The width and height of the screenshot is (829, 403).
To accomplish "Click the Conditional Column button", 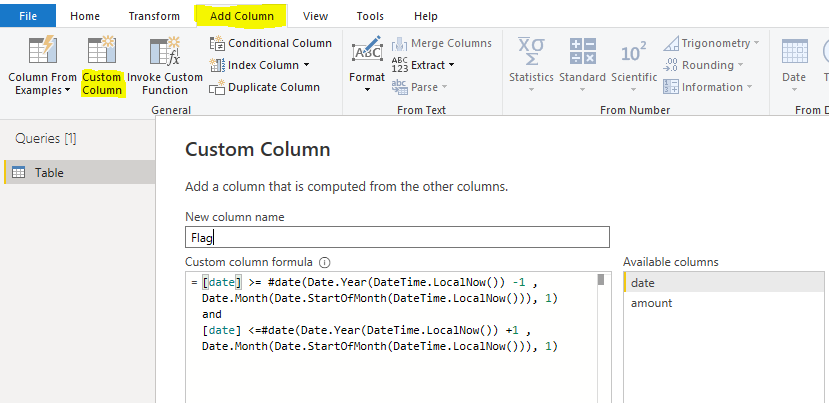I will coord(270,43).
